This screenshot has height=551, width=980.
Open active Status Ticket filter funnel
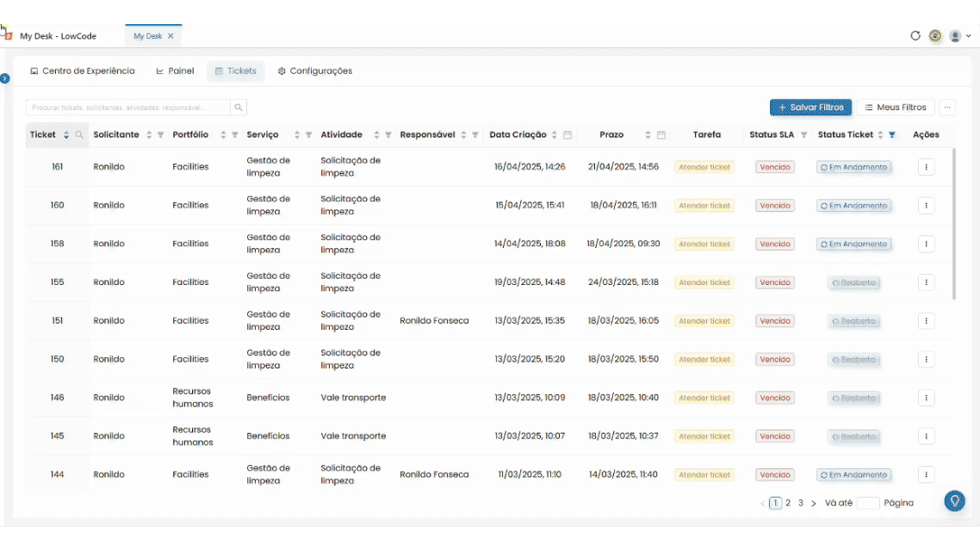coord(892,135)
